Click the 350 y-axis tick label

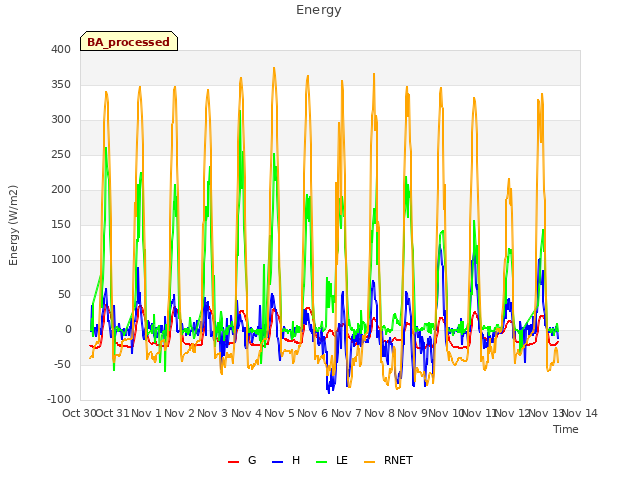click(61, 84)
